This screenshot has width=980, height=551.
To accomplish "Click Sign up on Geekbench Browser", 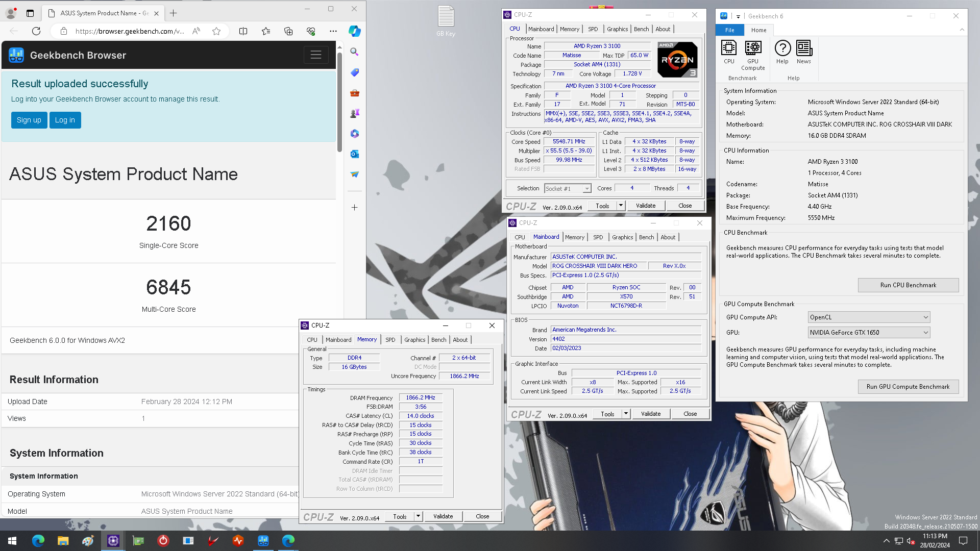I will tap(29, 120).
